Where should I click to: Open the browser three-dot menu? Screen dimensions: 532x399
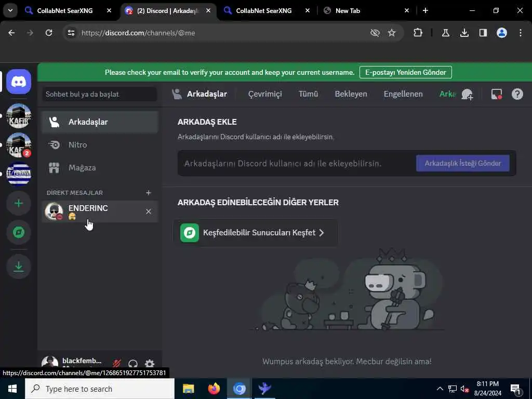521,33
